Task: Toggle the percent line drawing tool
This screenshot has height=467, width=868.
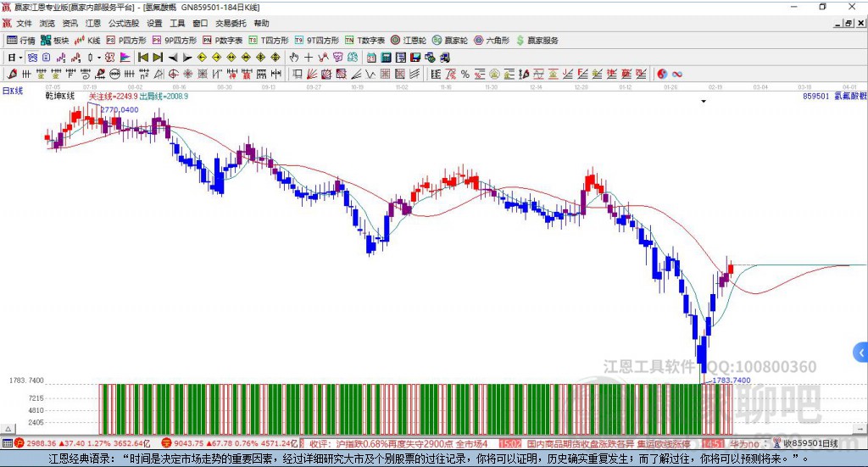Action: coord(465,74)
